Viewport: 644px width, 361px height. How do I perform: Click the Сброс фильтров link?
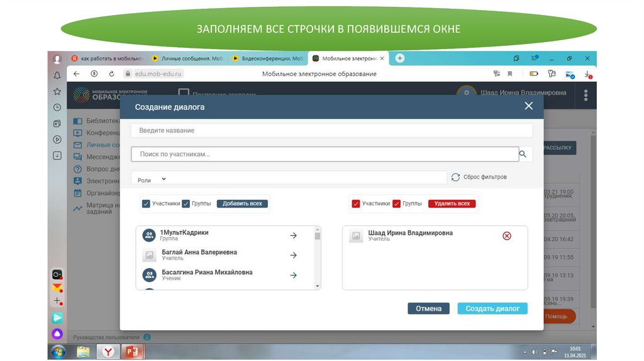485,177
